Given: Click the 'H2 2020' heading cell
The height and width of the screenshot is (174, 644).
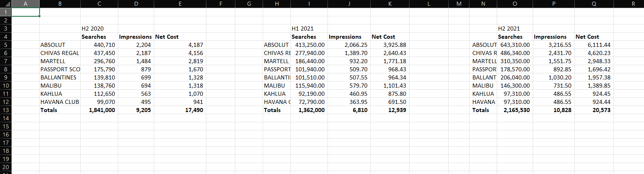Looking at the screenshot, I should coord(99,29).
